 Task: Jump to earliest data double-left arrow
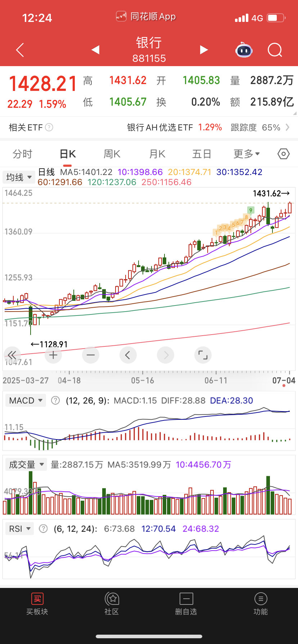[12, 355]
